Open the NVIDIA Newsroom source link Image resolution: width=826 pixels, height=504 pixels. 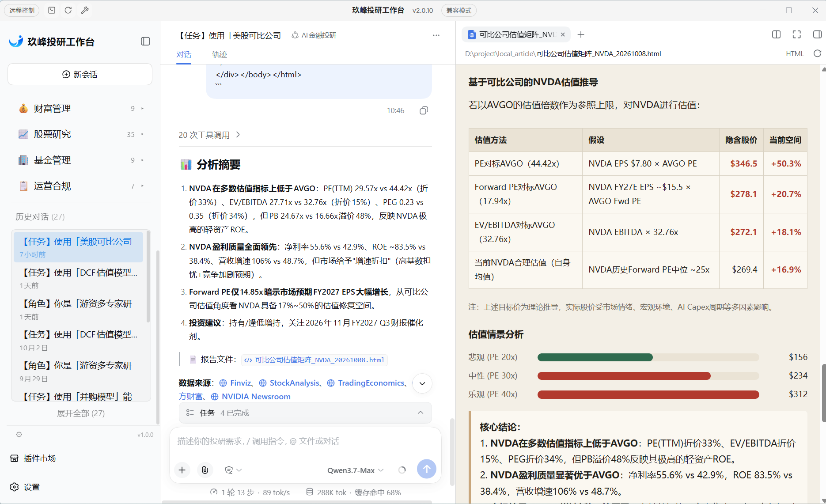click(251, 397)
